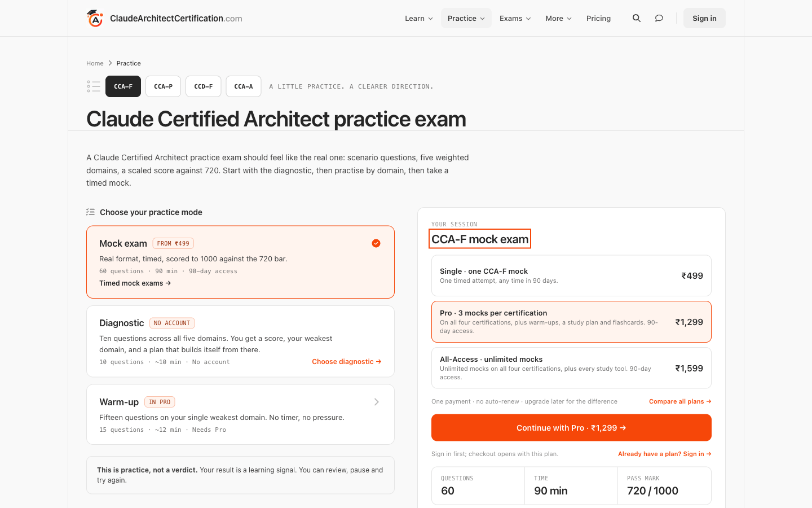Click the Sign in button
Image resolution: width=812 pixels, height=508 pixels.
pyautogui.click(x=704, y=18)
